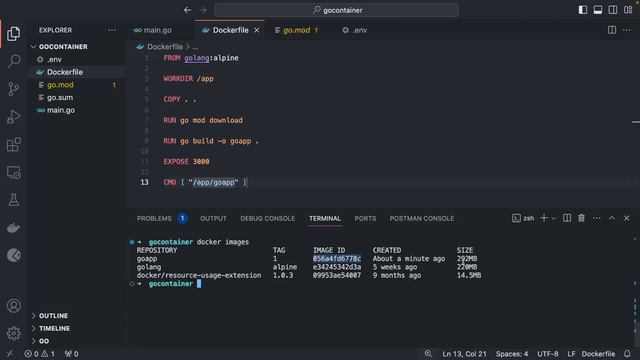
Task: Open terminal panel more actions
Action: point(596,218)
